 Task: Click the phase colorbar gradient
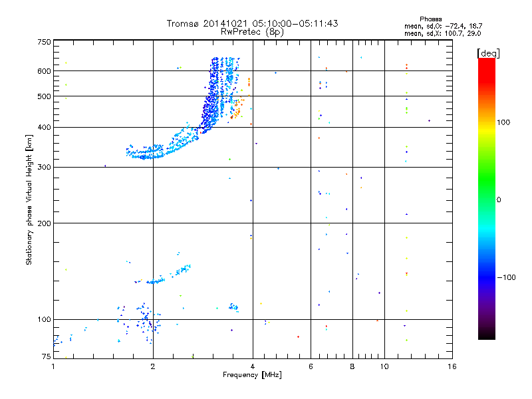tap(487, 198)
